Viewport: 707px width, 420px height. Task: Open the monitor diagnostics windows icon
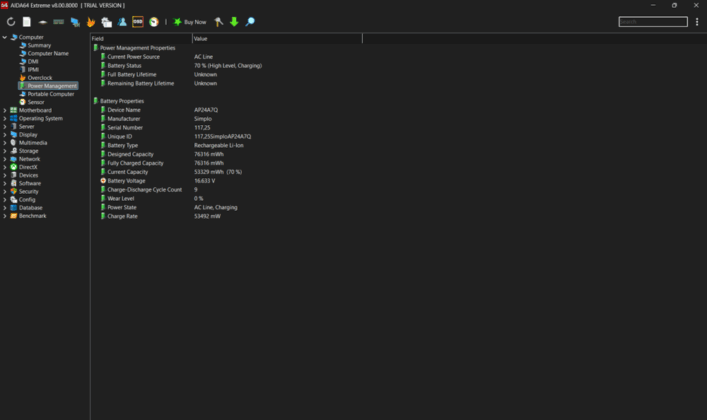[106, 22]
